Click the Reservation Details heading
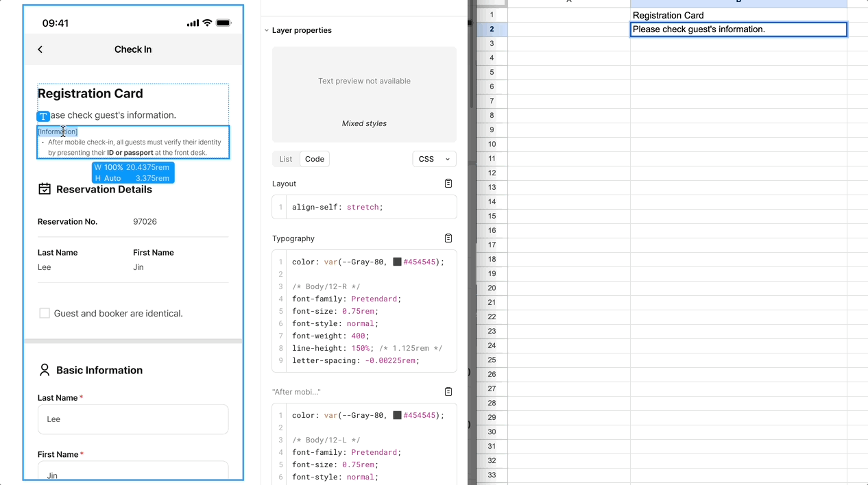The width and height of the screenshot is (868, 485). (x=104, y=189)
